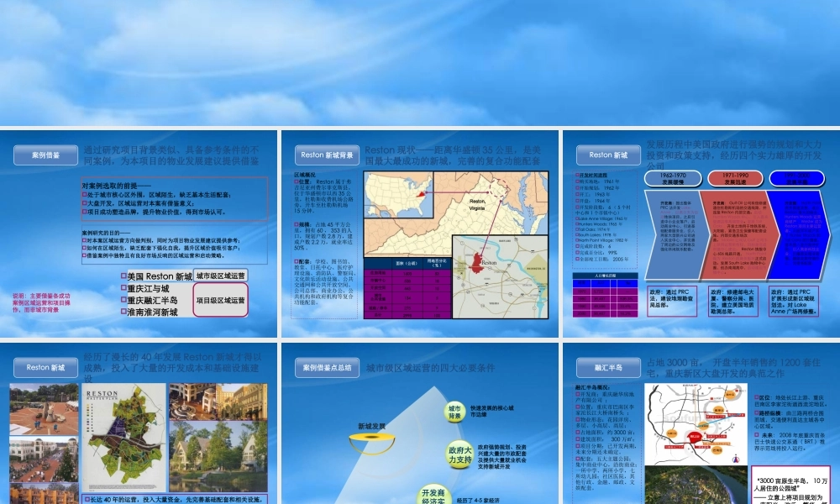Viewport: 840px width, 504px height.
Task: Click the 案例借鉴点总结 title label
Action: [x=327, y=367]
